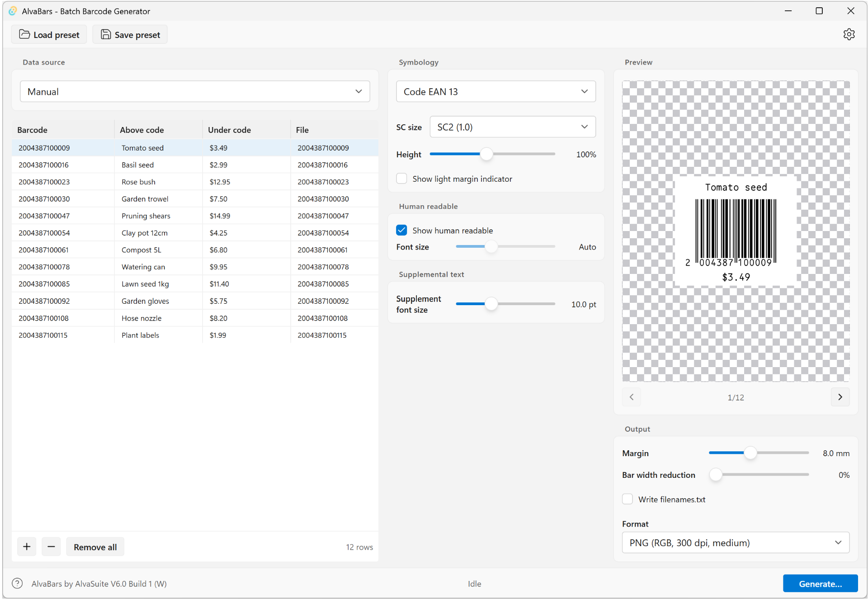Click the help question mark icon
The height and width of the screenshot is (599, 868).
point(17,583)
